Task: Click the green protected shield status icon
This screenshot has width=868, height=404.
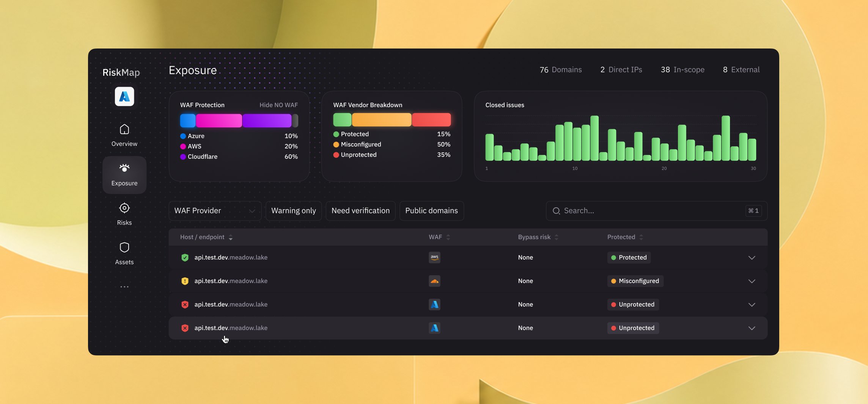Action: pos(185,258)
